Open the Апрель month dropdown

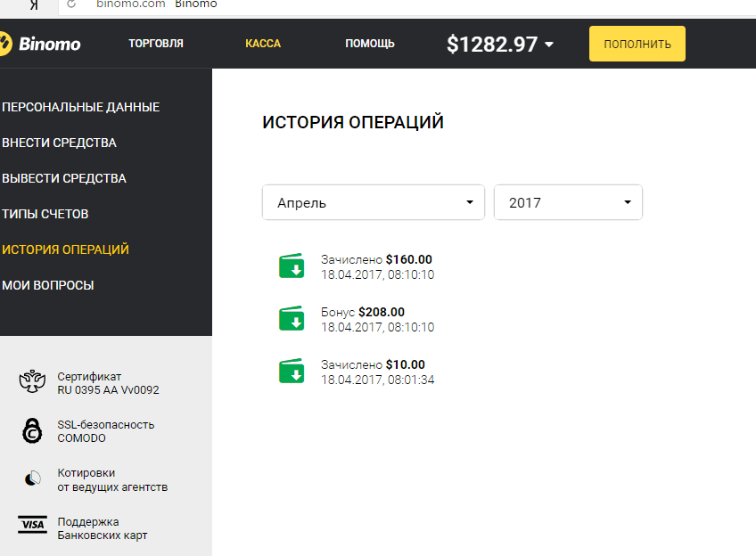(x=373, y=202)
